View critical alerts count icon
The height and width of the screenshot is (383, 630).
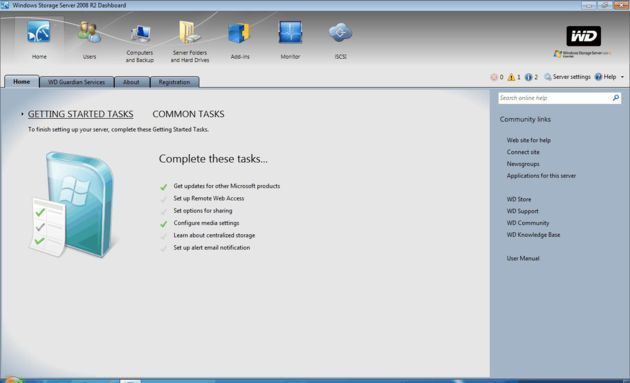(x=494, y=77)
